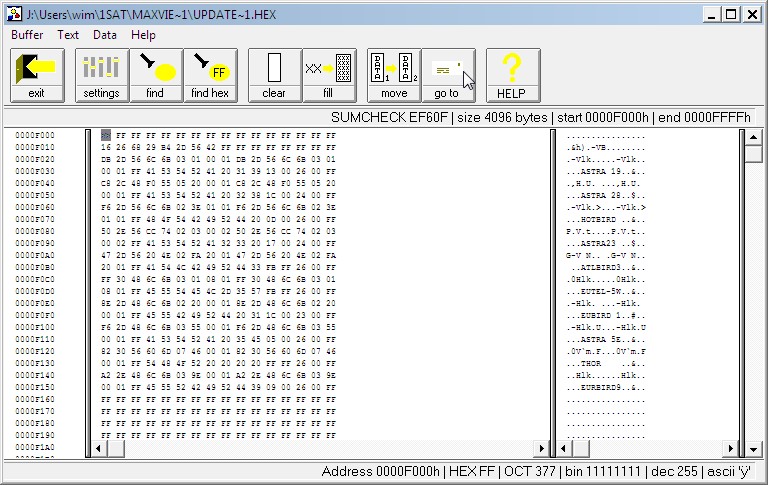
Task: Open the HELP toolbar button
Action: coord(513,75)
